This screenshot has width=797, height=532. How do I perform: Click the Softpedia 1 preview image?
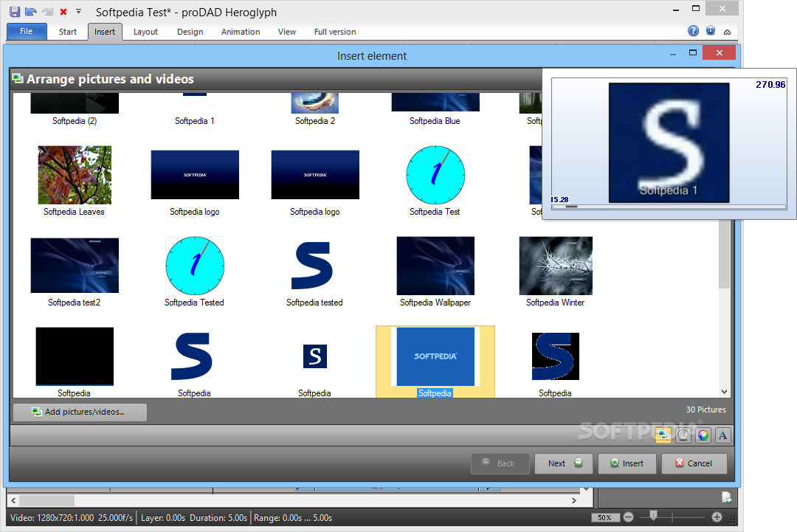point(669,143)
